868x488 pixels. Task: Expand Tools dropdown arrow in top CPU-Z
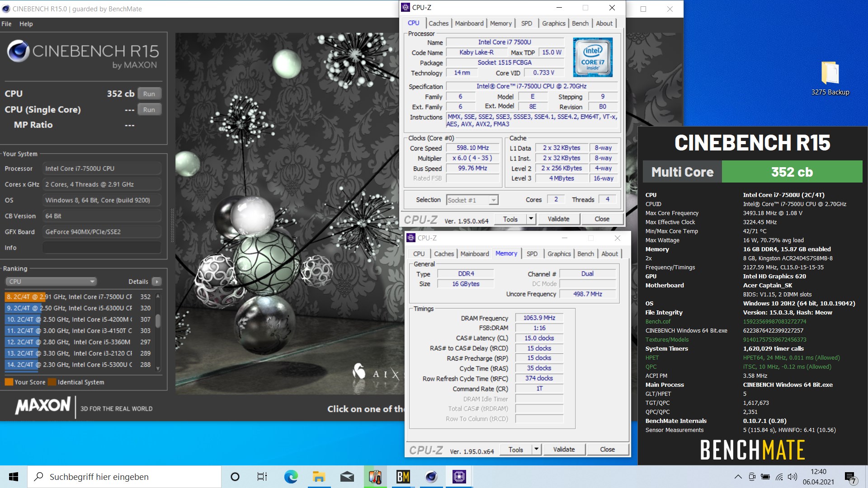pyautogui.click(x=531, y=219)
